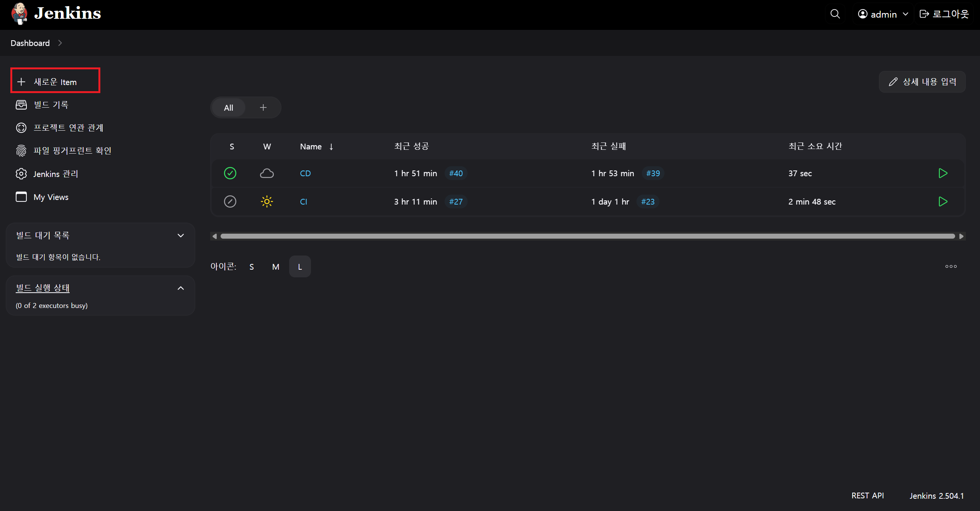
Task: Trigger a CI build using the play icon
Action: pyautogui.click(x=942, y=201)
